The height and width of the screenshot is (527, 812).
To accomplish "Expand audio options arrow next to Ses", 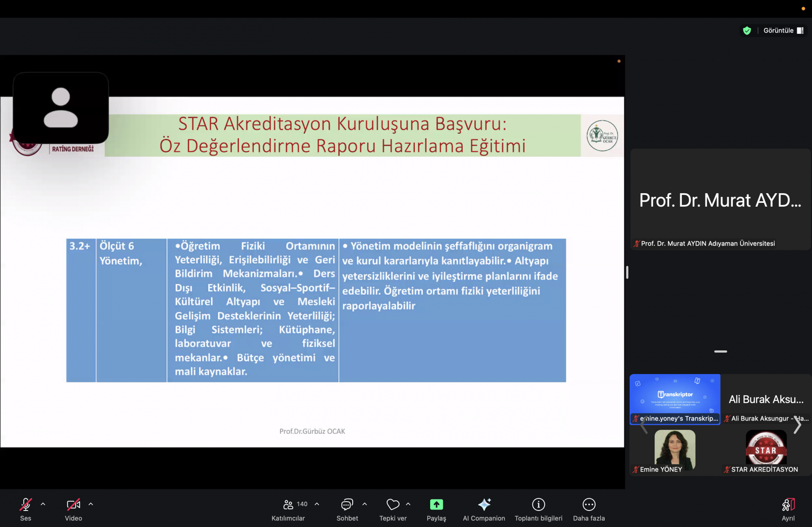I will pos(43,504).
